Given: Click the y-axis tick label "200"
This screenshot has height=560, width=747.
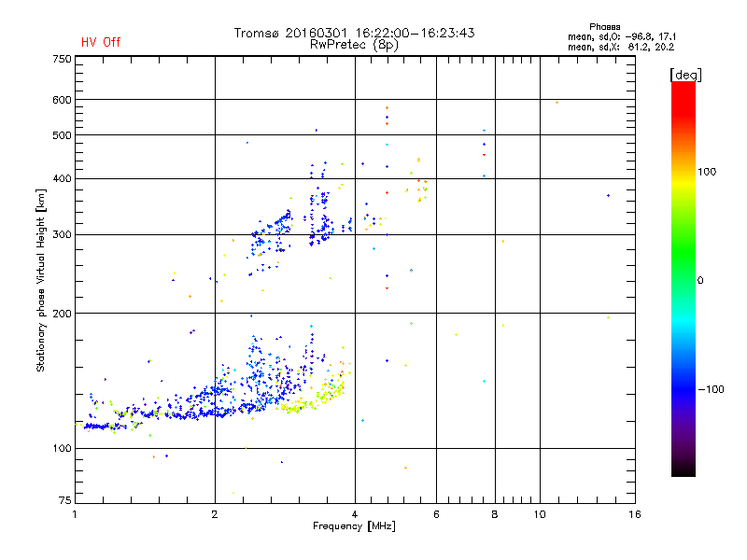Looking at the screenshot, I should (63, 314).
